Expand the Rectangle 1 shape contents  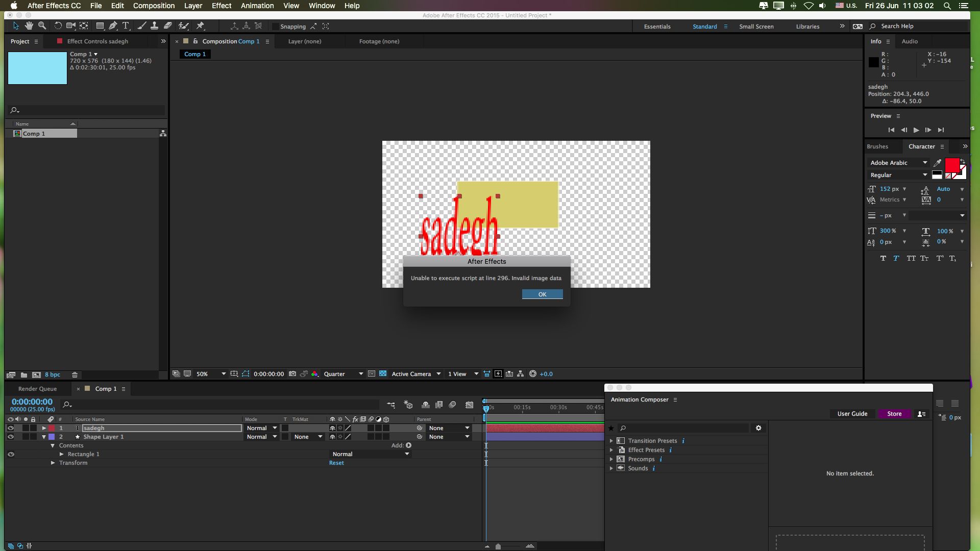[62, 454]
